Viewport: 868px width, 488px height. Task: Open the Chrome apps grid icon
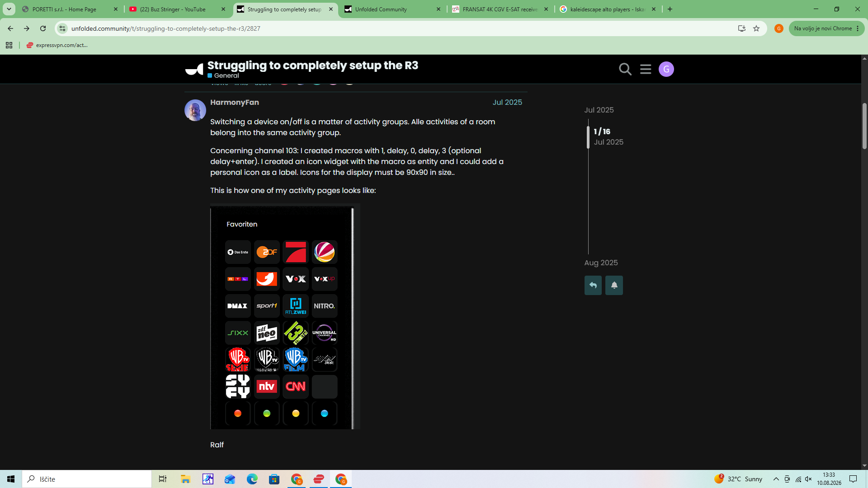click(x=9, y=45)
